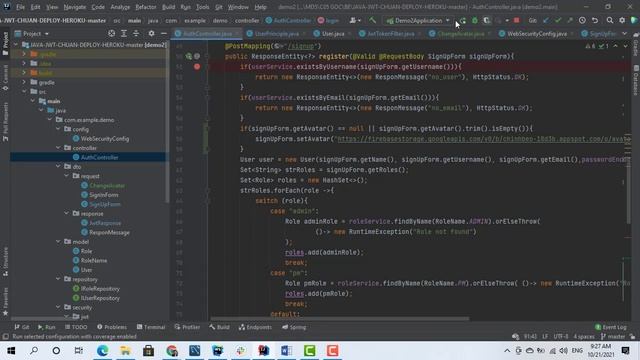Open Search Everywhere magnifier icon
Screen dimensions: 640x360
pyautogui.click(x=610, y=20)
